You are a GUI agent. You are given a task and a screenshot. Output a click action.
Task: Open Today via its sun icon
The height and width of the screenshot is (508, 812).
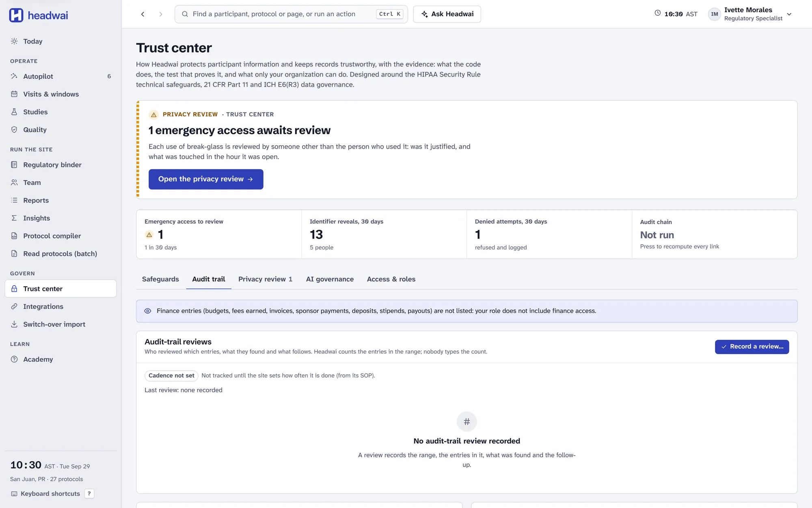(14, 41)
